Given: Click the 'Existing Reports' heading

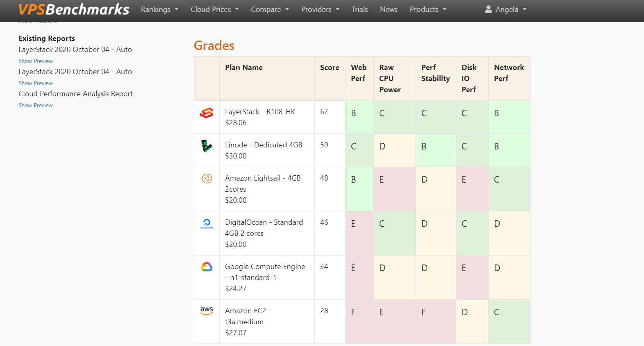Looking at the screenshot, I should (47, 38).
